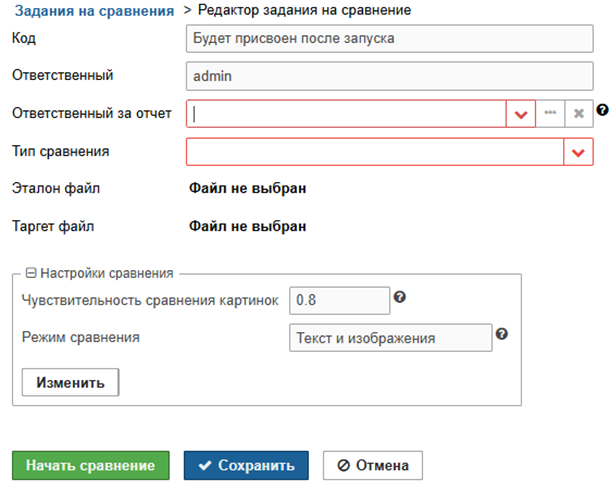Clear 'Ответственный за отчет' with the X icon
This screenshot has height=491, width=610.
pos(579,114)
